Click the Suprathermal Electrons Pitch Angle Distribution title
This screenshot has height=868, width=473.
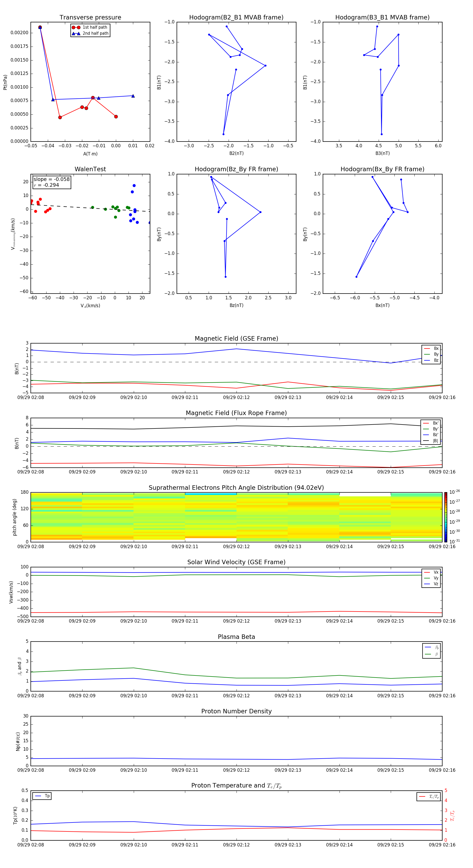tap(236, 488)
